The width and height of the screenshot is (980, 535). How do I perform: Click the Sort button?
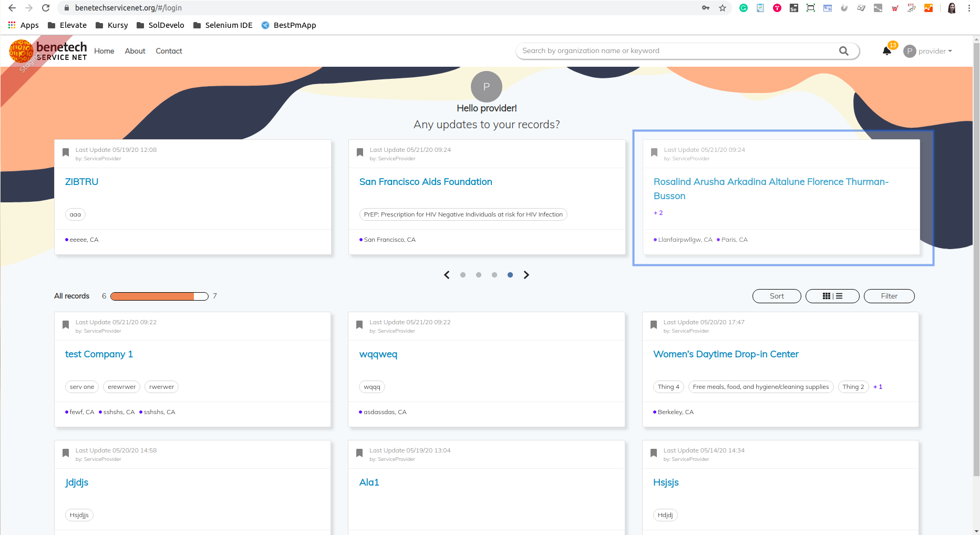pos(776,296)
